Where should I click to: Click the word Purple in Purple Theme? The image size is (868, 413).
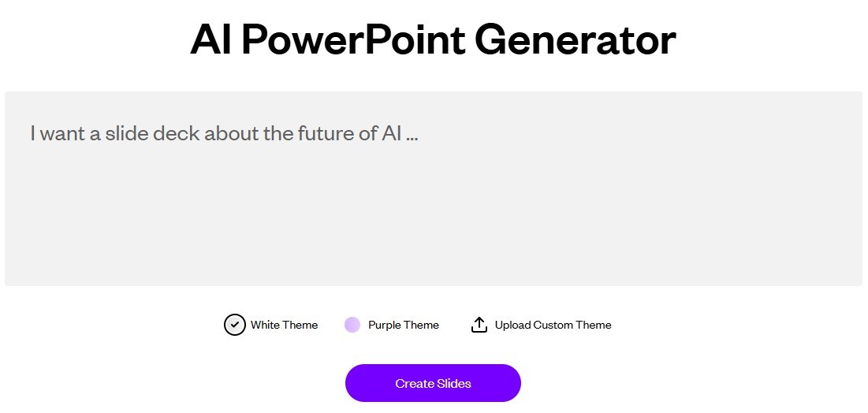point(384,326)
